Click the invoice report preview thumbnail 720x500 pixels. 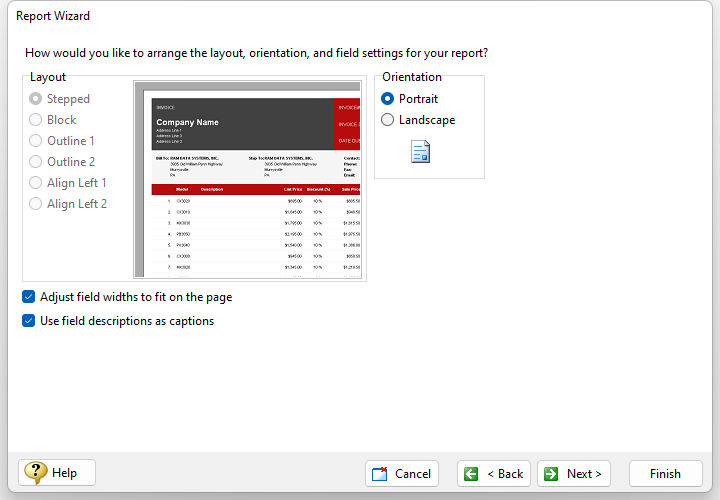click(x=248, y=179)
